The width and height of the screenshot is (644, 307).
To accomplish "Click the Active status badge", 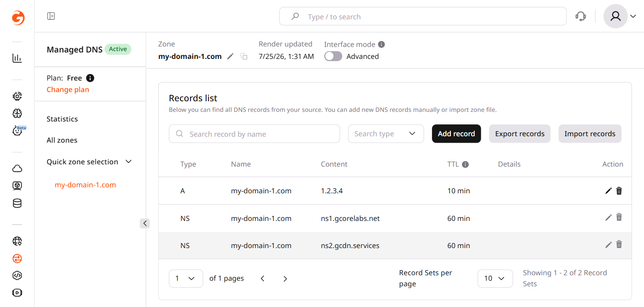I will [118, 49].
